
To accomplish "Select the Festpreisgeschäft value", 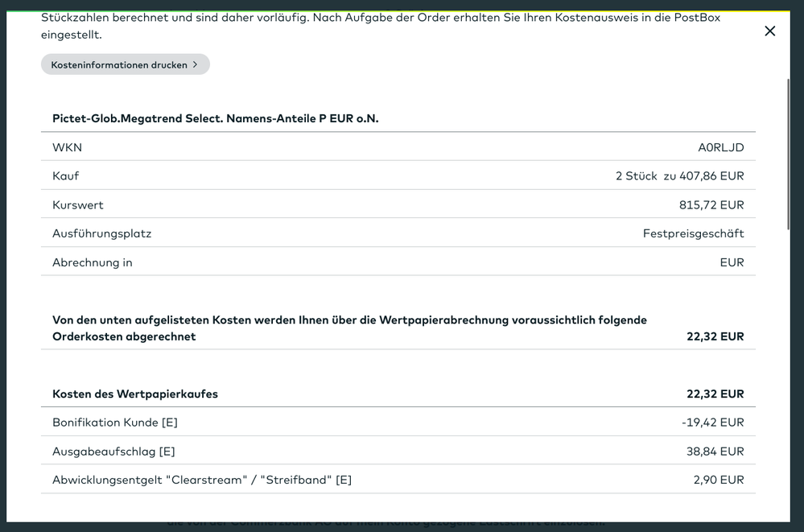I will [693, 233].
